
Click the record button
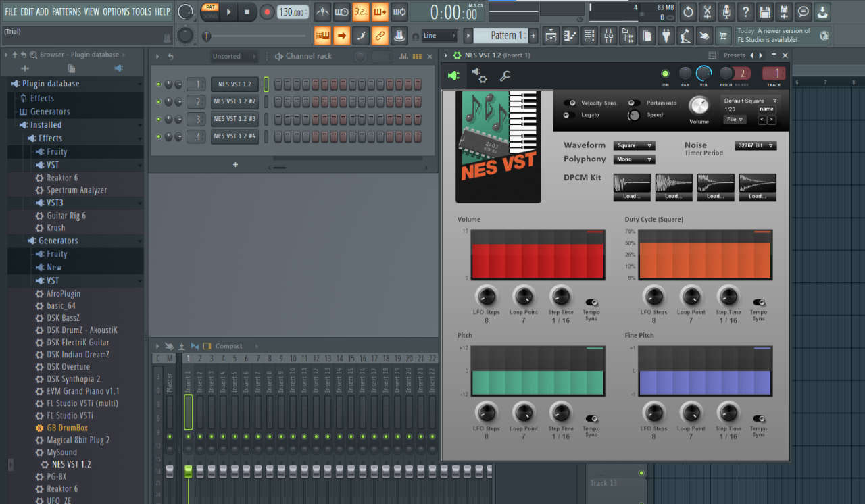coord(267,11)
